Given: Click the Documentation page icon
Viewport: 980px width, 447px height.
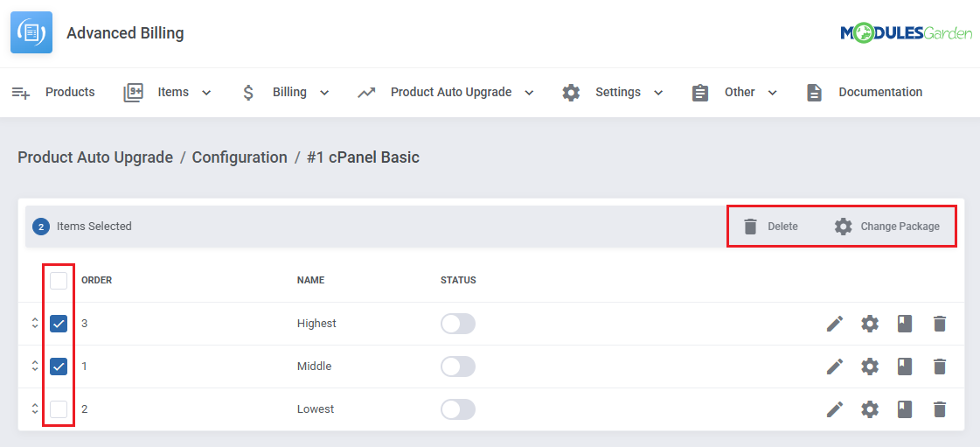Looking at the screenshot, I should point(814,93).
